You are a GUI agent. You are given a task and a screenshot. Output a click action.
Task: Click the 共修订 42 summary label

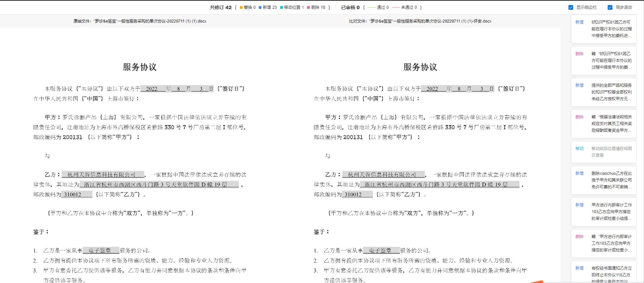pyautogui.click(x=221, y=8)
